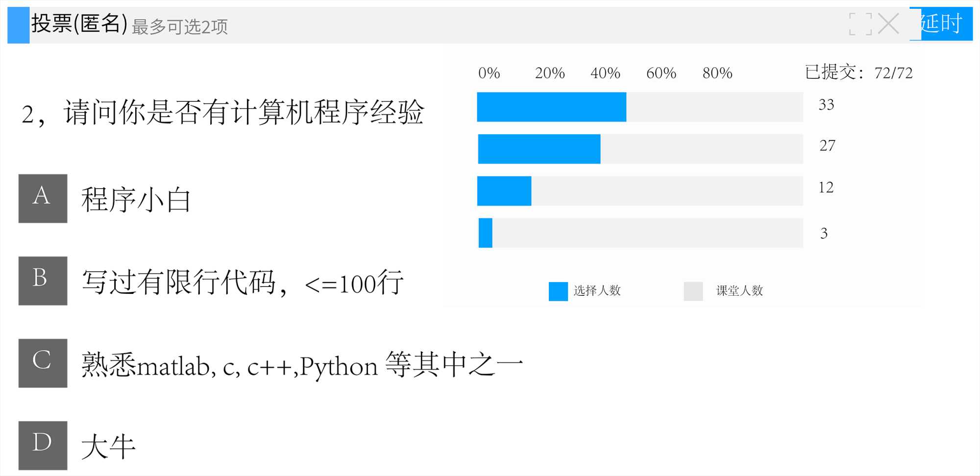This screenshot has width=980, height=476.
Task: Click the blue bar with 27 votes
Action: 539,149
